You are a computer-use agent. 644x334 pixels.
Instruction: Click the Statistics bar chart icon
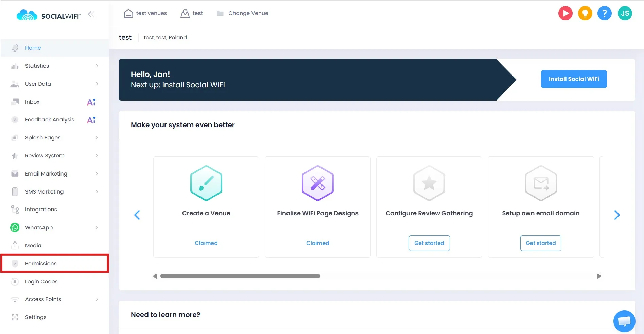click(15, 66)
